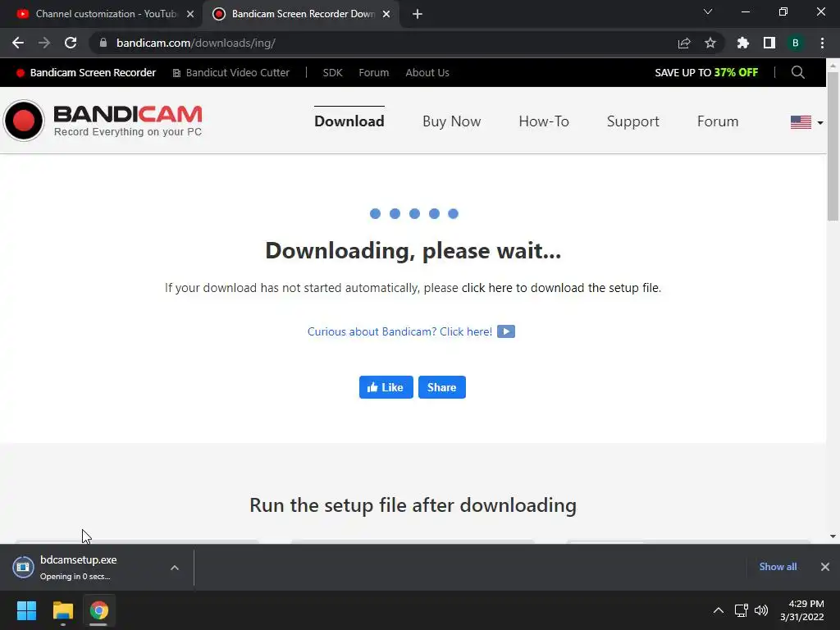The width and height of the screenshot is (840, 630).
Task: Open the tab search dropdown arrow
Action: (708, 11)
